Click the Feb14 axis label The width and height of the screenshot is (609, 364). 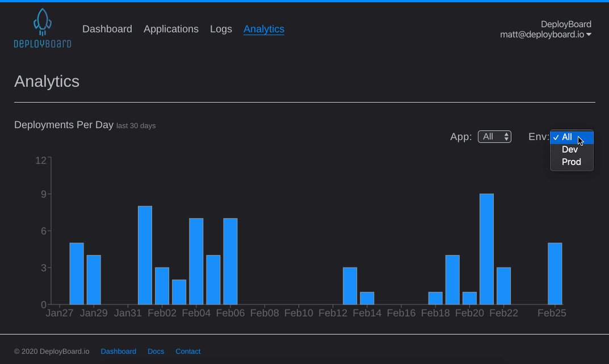(367, 313)
